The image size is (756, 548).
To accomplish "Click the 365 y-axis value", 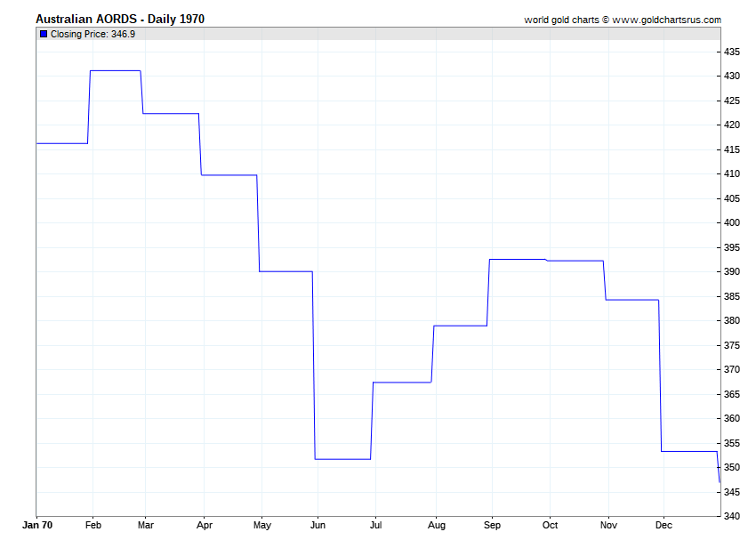I will point(732,395).
